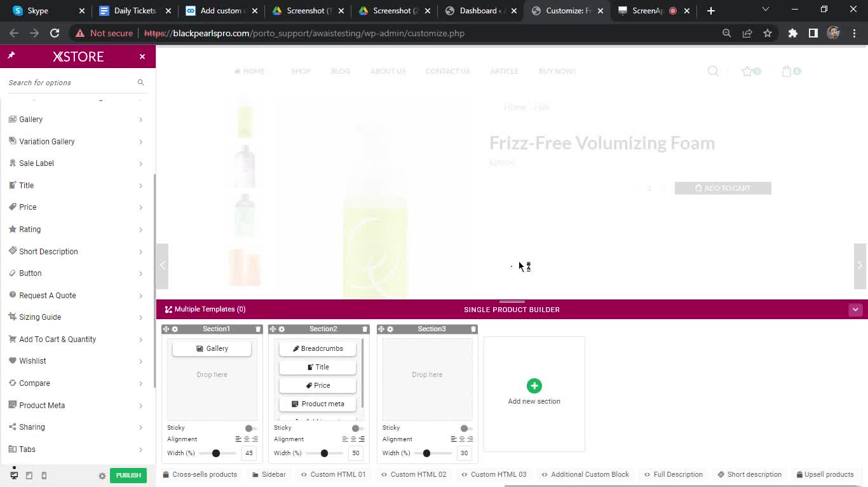Image resolution: width=868 pixels, height=487 pixels.
Task: Turn on Sticky for Section3
Action: 465,428
